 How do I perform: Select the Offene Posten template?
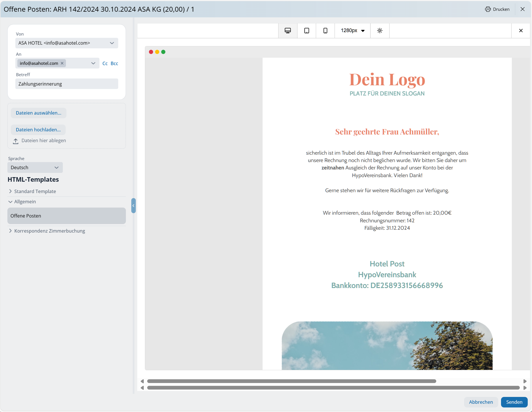pos(66,216)
